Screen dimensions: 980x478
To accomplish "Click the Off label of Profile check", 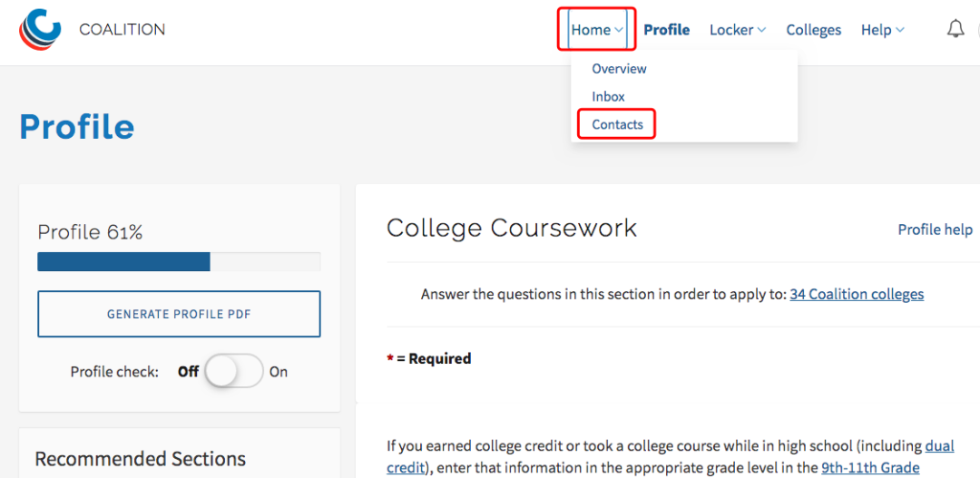I will coord(188,372).
